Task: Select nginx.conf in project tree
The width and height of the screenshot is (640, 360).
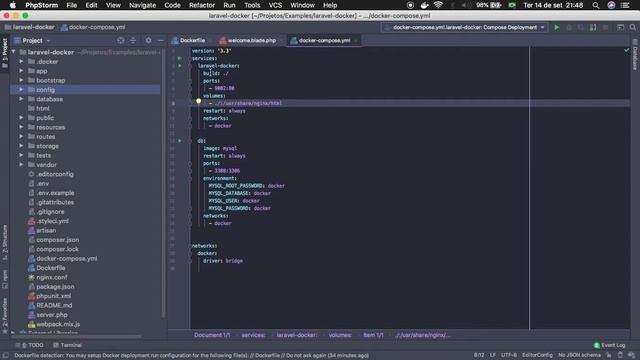Action: [51, 277]
